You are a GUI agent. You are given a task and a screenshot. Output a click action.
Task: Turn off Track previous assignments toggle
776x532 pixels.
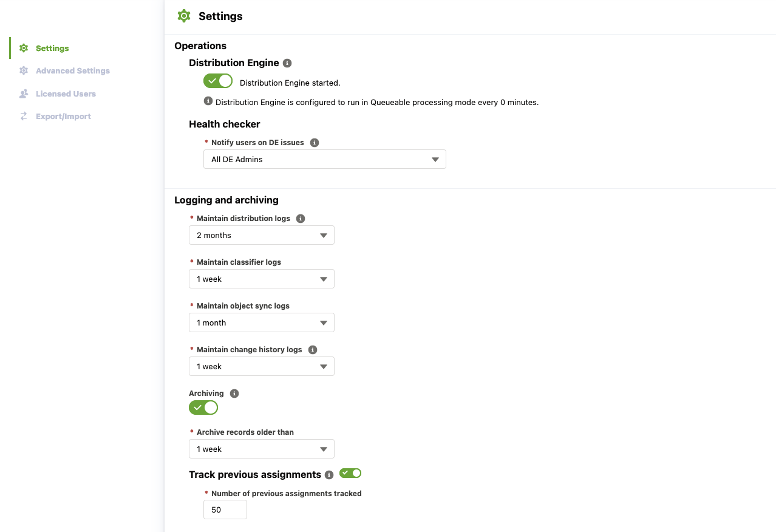point(350,473)
